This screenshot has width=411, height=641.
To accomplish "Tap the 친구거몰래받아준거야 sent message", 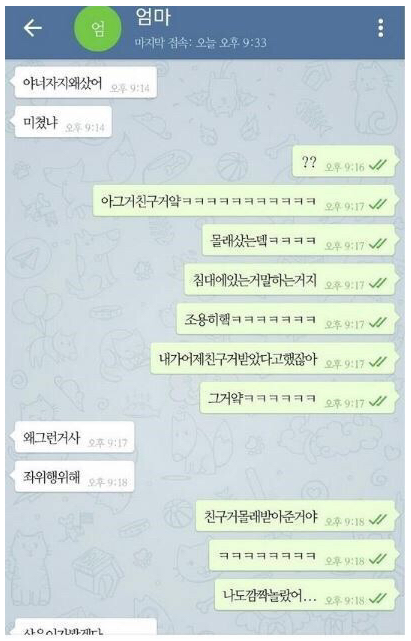I will [295, 516].
